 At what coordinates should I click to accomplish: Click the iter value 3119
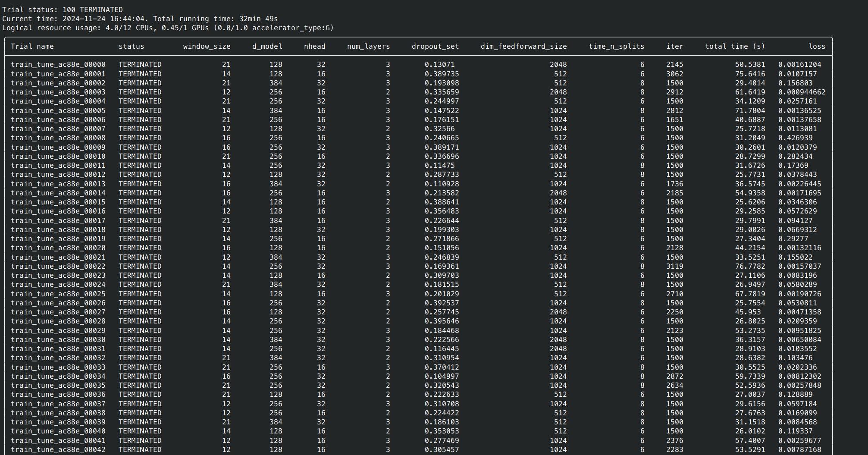point(674,267)
